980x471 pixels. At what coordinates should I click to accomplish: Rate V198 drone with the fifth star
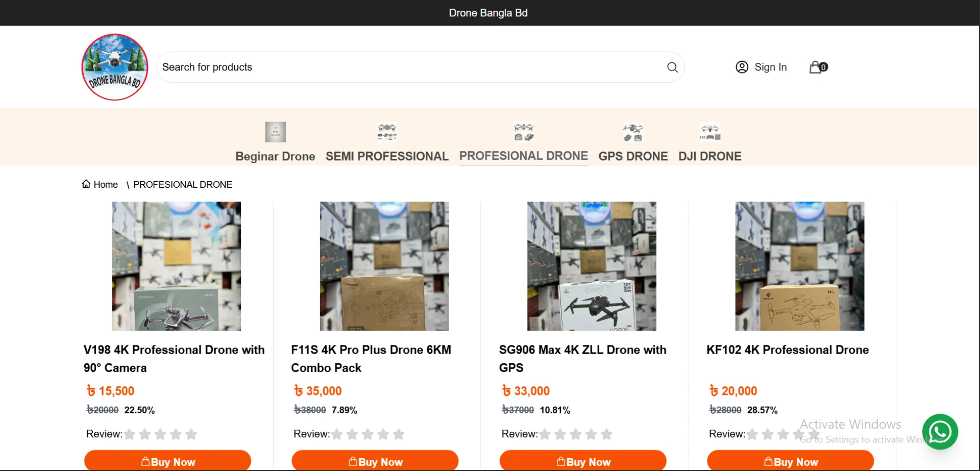[x=191, y=434]
